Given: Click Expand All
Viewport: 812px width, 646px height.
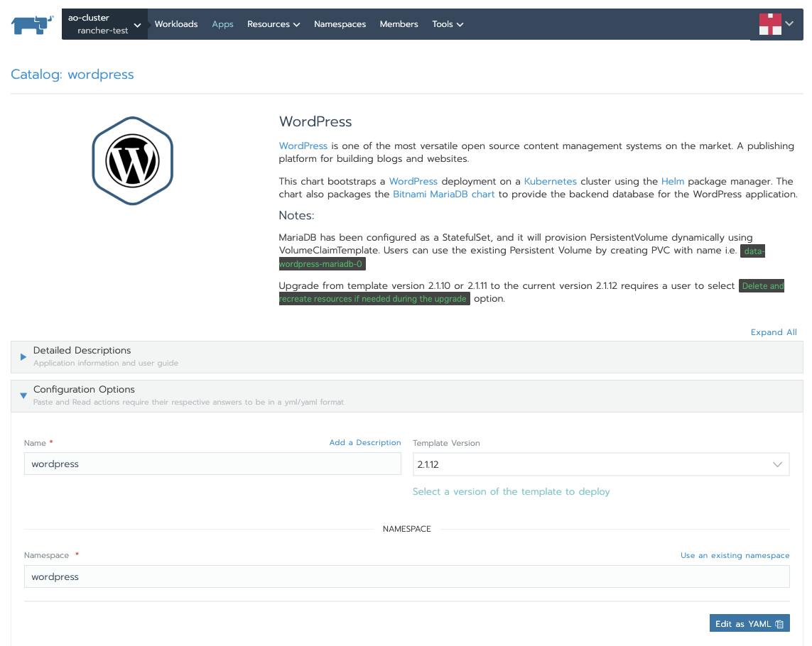Looking at the screenshot, I should 774,332.
